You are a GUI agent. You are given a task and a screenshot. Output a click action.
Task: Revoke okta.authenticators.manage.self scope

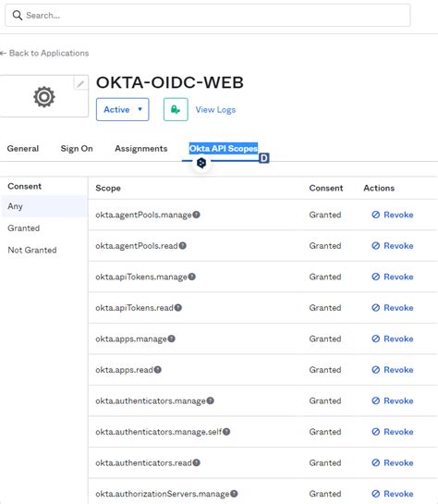point(393,432)
